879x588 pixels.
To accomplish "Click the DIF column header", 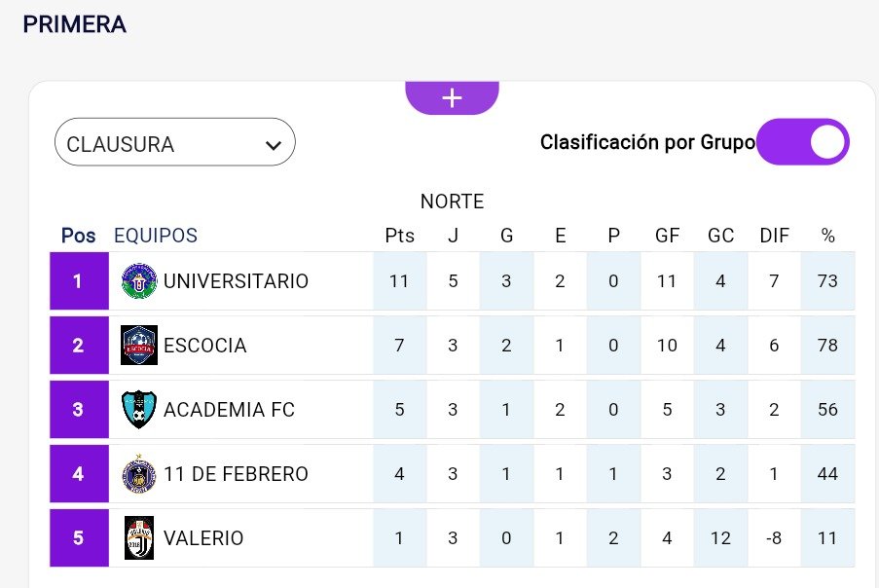I will pyautogui.click(x=774, y=236).
